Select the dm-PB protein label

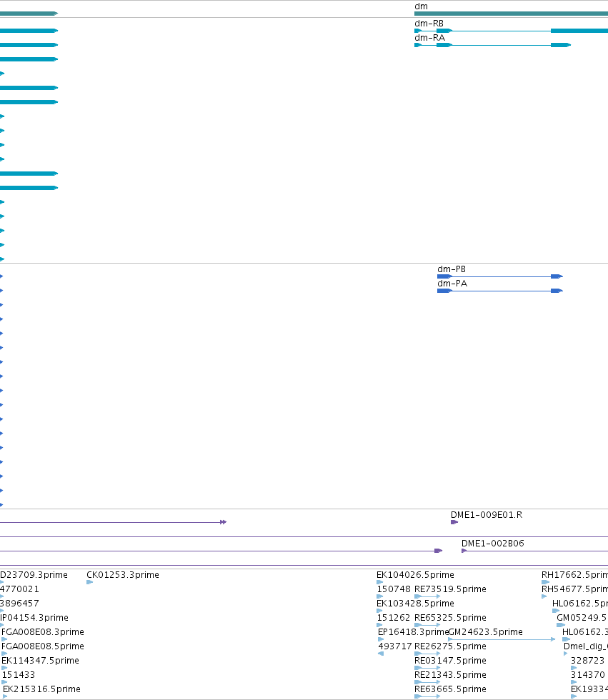[452, 269]
